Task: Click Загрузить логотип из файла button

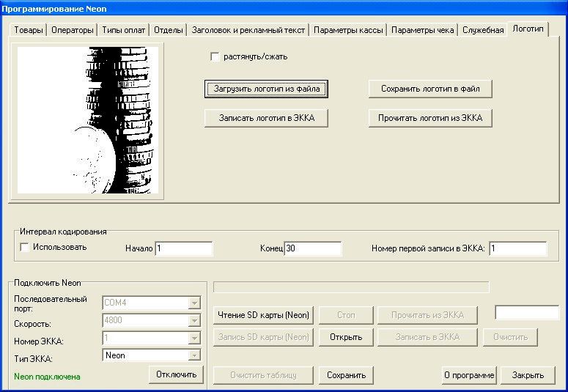Action: [266, 89]
